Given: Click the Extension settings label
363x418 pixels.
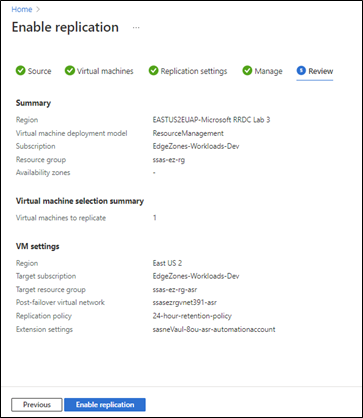Looking at the screenshot, I should click(44, 329).
